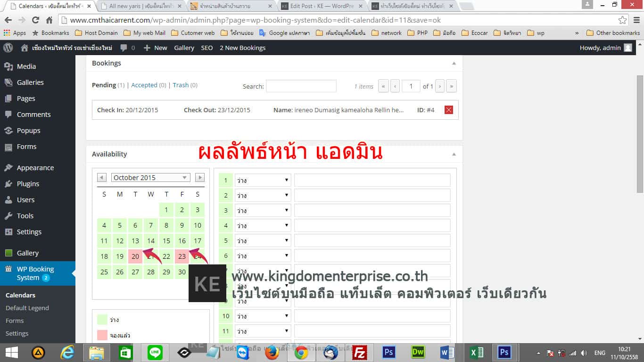Bookmark this page with the star icon

pos(623,20)
